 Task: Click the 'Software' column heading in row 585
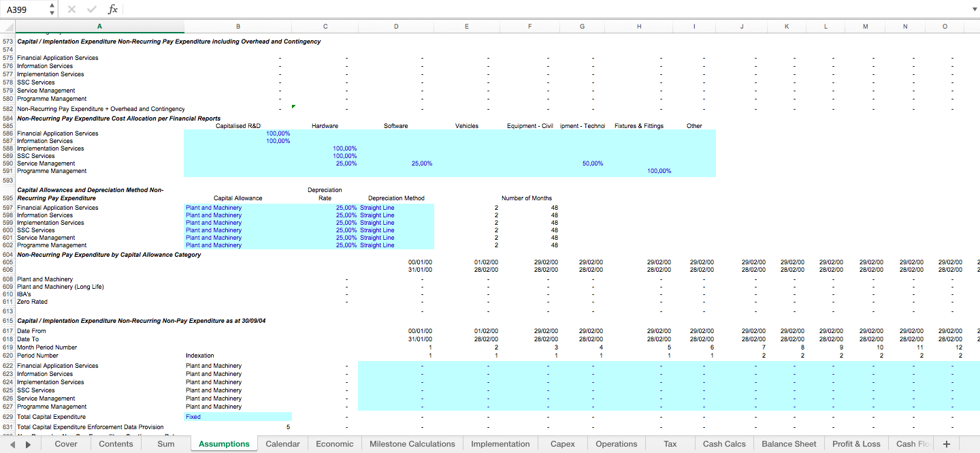396,126
